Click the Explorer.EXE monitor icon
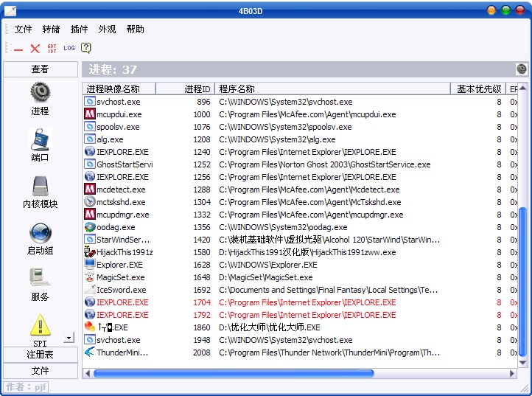532x396 pixels. (90, 264)
